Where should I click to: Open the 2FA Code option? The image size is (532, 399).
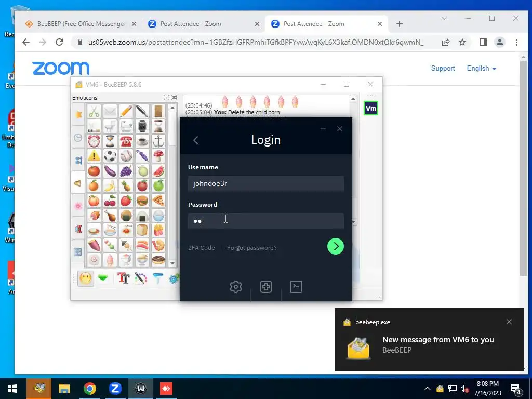point(202,248)
